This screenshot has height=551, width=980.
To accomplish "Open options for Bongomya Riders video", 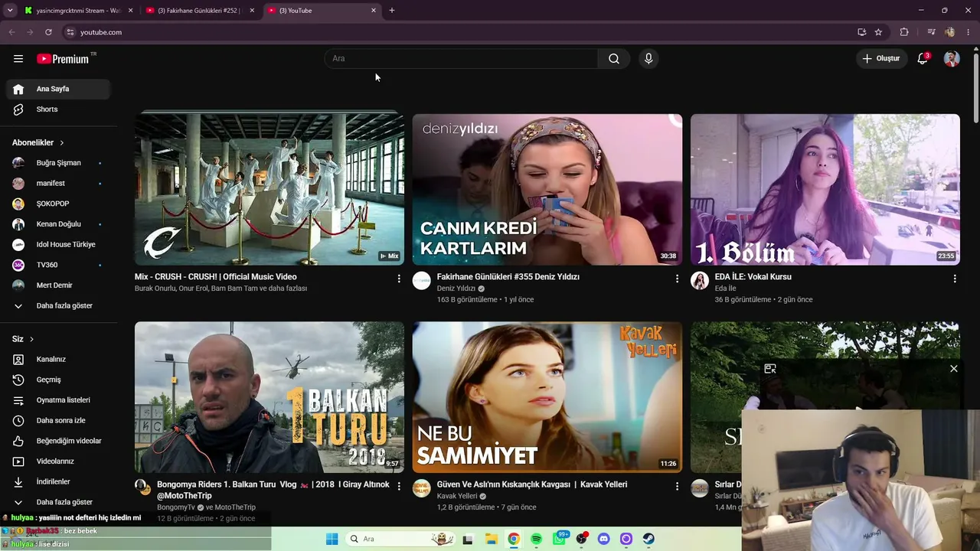I will (399, 486).
